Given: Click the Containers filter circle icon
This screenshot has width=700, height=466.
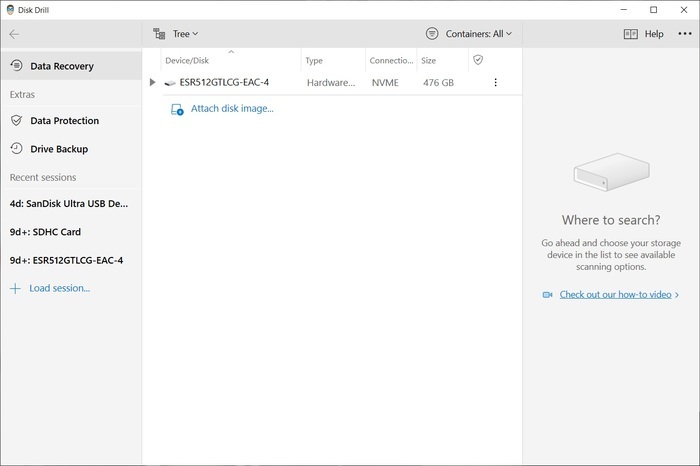Looking at the screenshot, I should (x=432, y=34).
